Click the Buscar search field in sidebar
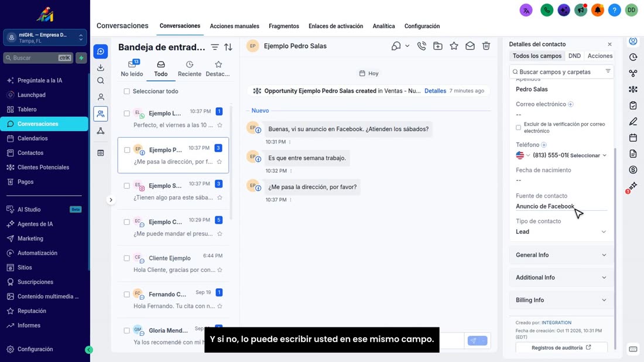 point(38,58)
